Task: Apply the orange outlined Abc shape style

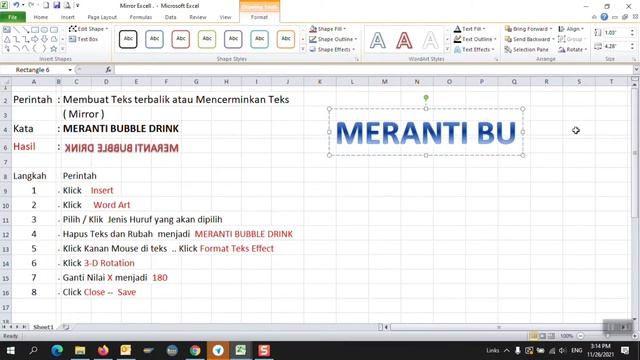Action: tap(286, 39)
